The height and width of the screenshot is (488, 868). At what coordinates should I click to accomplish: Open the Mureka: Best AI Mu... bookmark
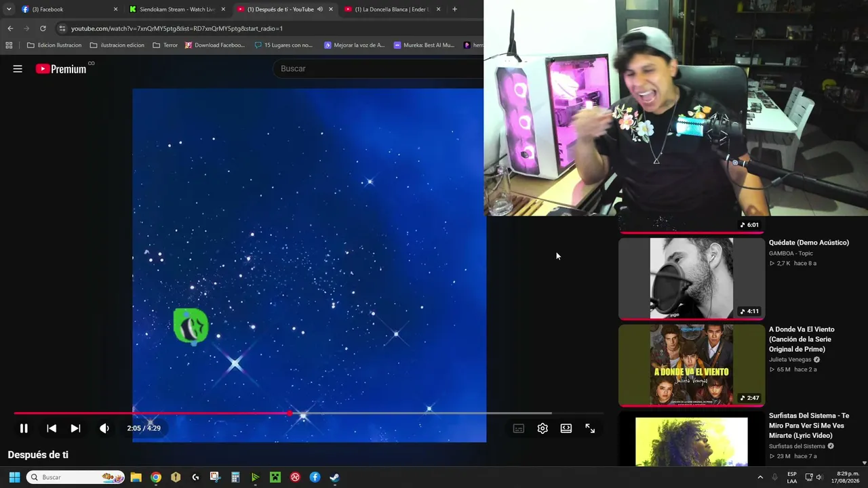point(424,45)
